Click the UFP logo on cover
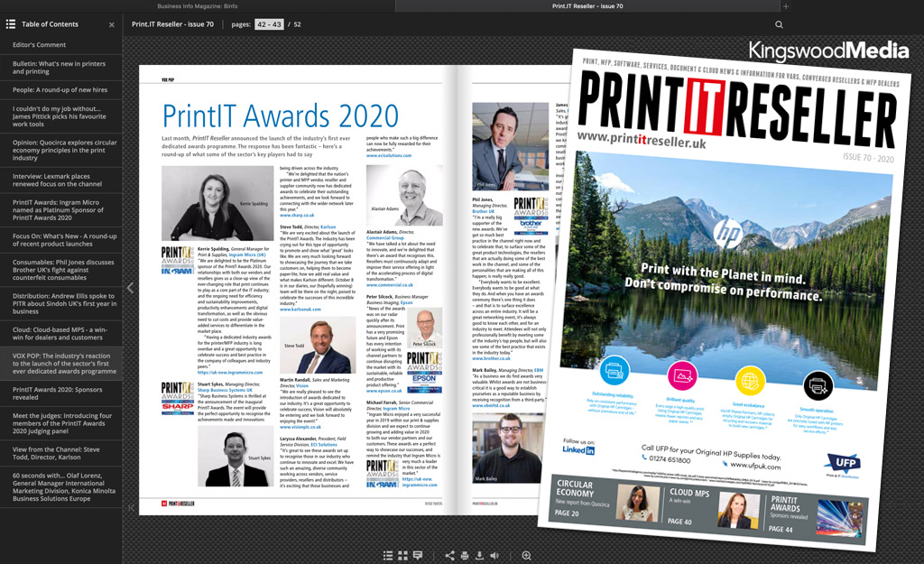 click(844, 463)
